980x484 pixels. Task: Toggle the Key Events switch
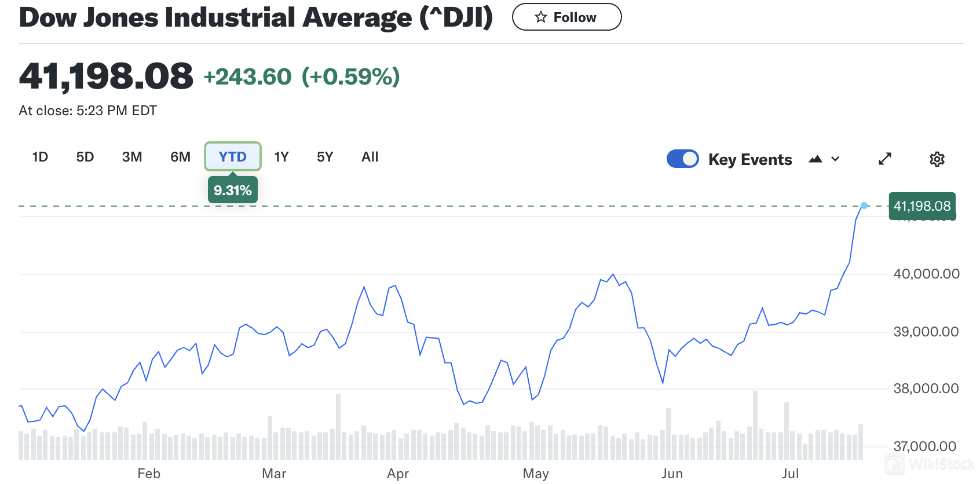(x=682, y=159)
